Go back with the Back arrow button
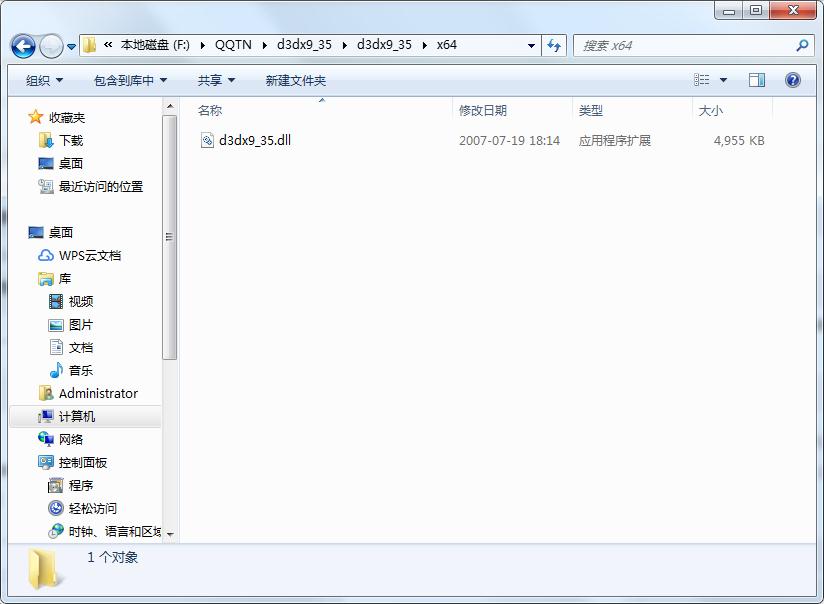The width and height of the screenshot is (824, 604). (23, 47)
